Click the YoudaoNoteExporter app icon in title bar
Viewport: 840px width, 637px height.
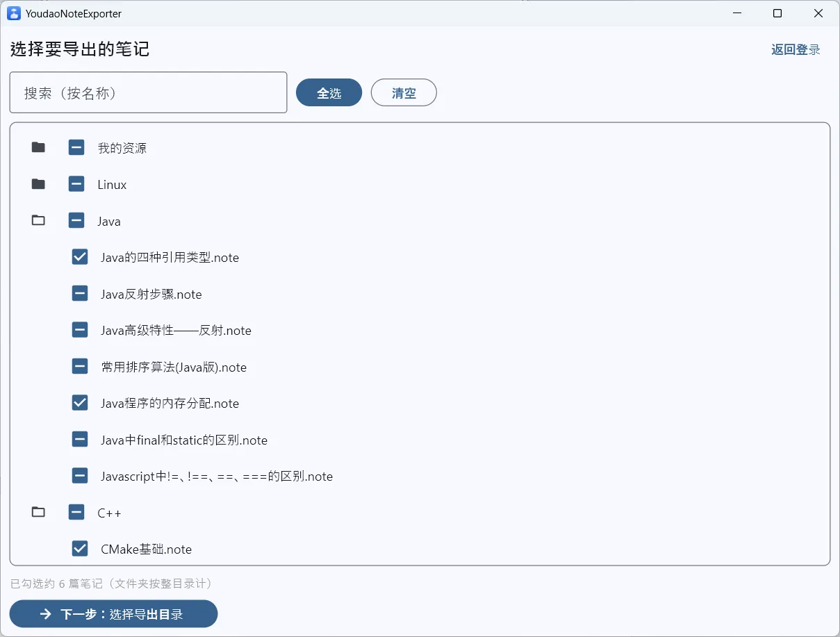pyautogui.click(x=14, y=13)
